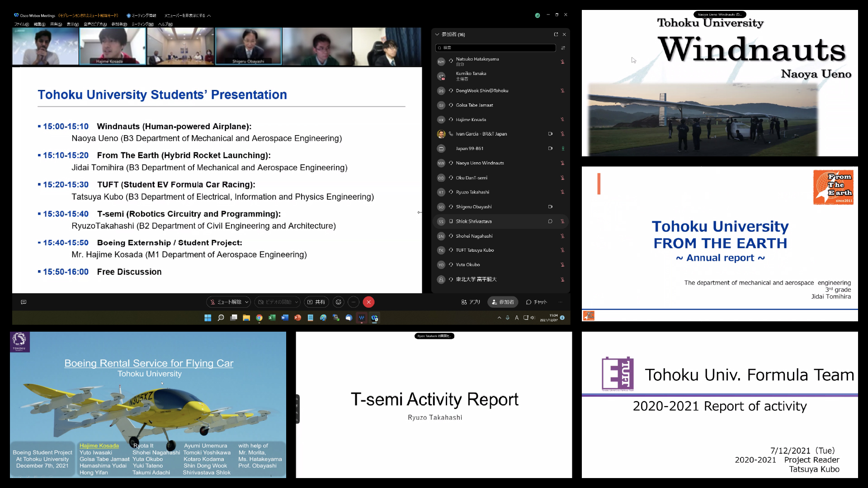
Task: Click the 共有 share button
Action: [316, 302]
